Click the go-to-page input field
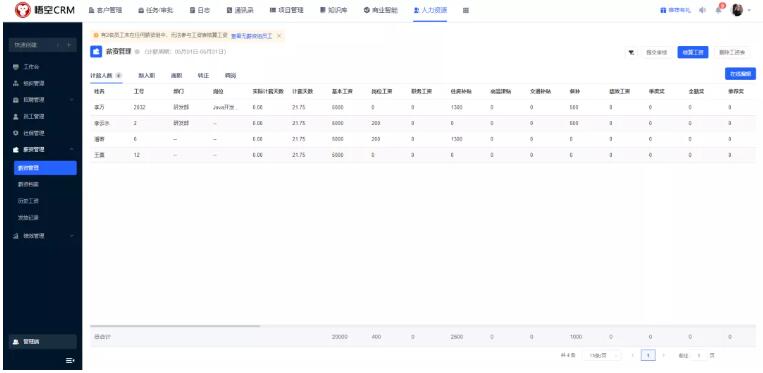Screen dimensions: 763x373 point(699,355)
